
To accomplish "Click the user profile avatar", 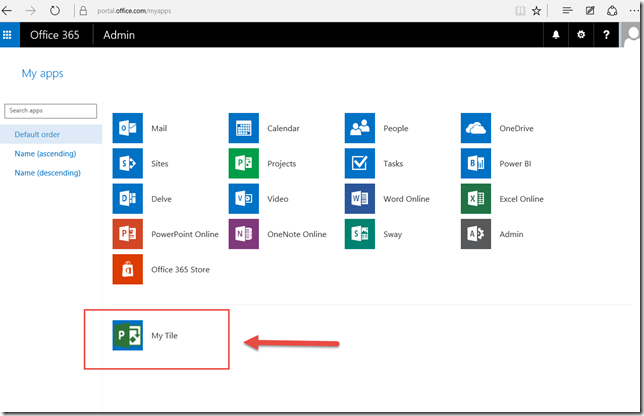I will [x=630, y=35].
